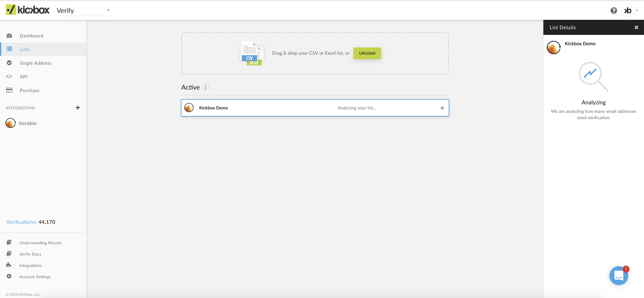Click the API code icon
Viewport: 644px width, 298px height.
pyautogui.click(x=9, y=77)
